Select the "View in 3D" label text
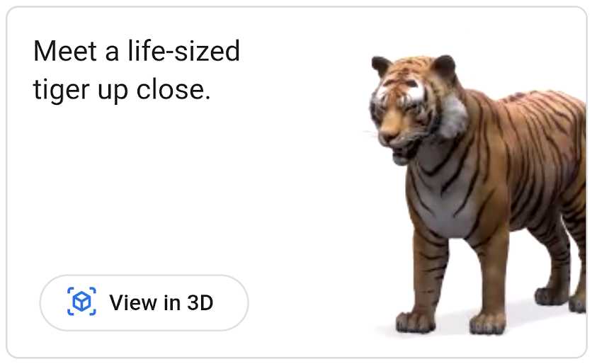 (161, 302)
